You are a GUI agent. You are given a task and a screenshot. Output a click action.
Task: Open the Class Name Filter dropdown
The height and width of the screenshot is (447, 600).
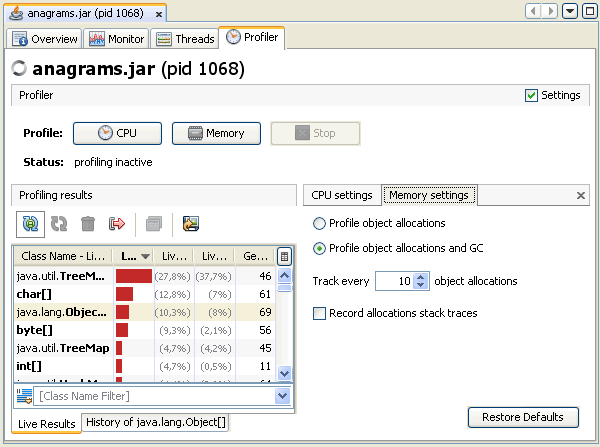click(282, 397)
